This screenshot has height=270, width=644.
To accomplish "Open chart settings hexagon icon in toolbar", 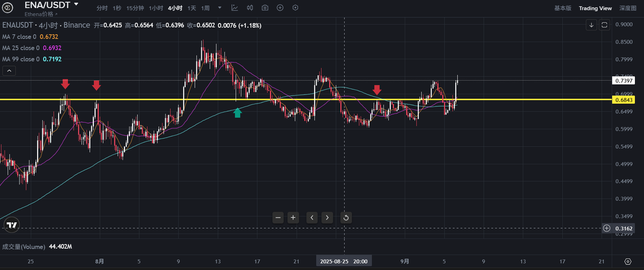I will pyautogui.click(x=295, y=8).
